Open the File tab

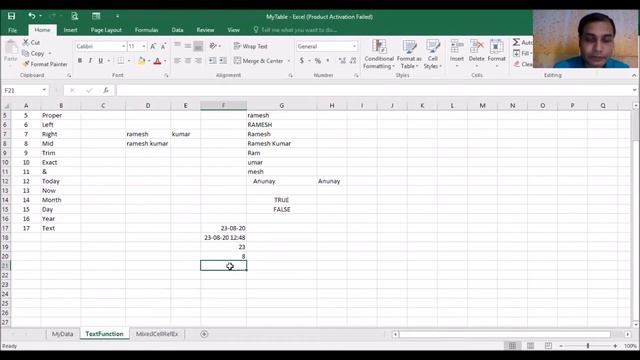click(x=13, y=30)
